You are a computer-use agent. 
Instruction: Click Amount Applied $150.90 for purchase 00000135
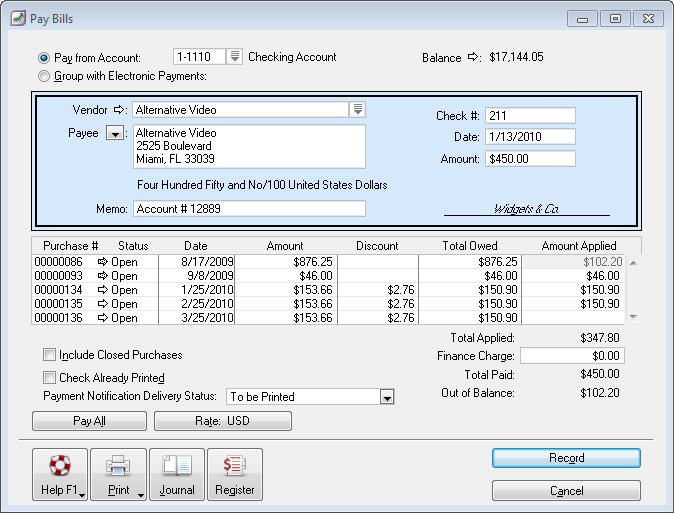(x=573, y=304)
